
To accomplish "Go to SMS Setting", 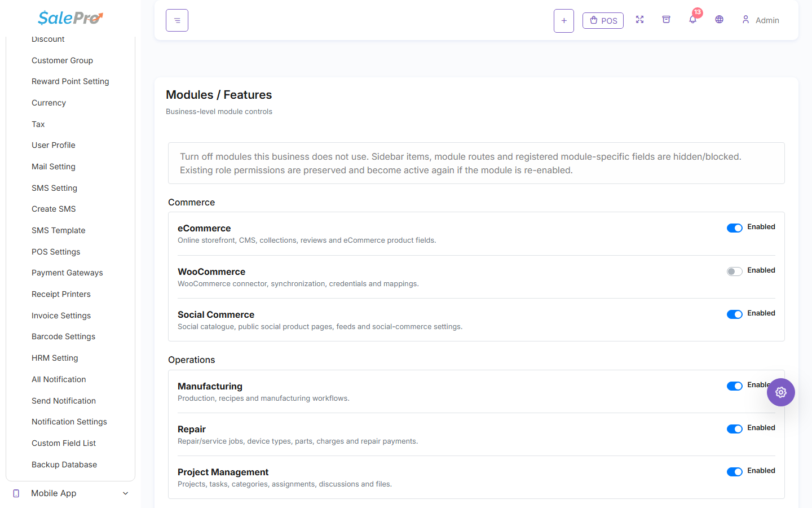I will (54, 188).
